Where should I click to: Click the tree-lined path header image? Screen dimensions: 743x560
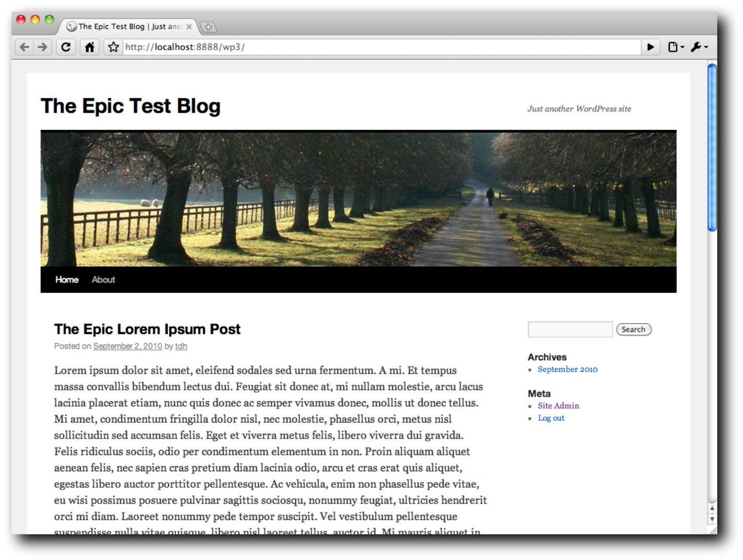pos(359,198)
